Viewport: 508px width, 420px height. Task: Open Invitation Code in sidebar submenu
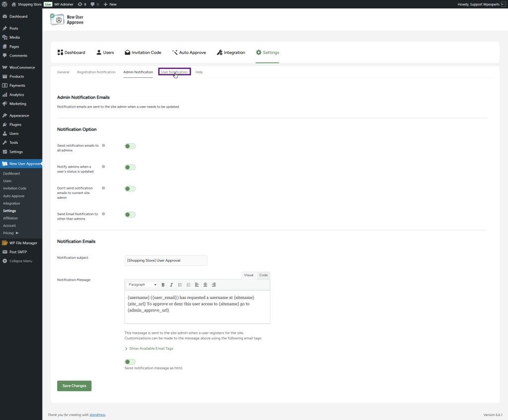(x=14, y=188)
